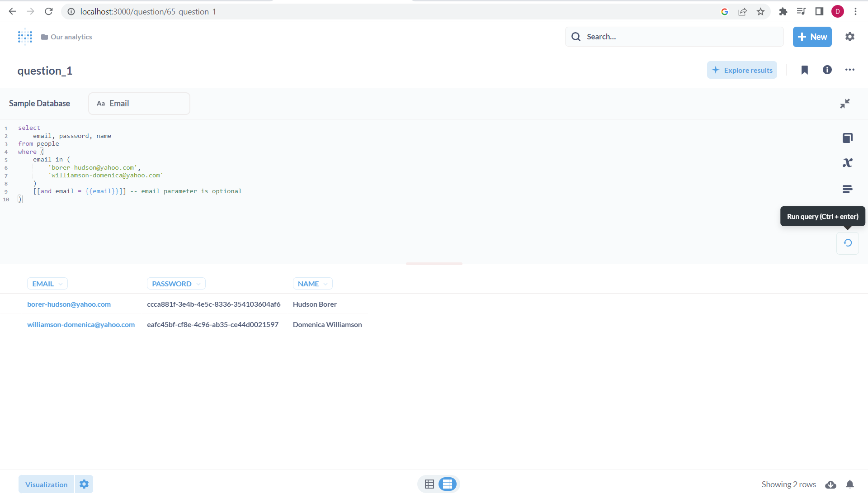The height and width of the screenshot is (494, 868).
Task: Open the alerts bell icon
Action: tap(850, 484)
